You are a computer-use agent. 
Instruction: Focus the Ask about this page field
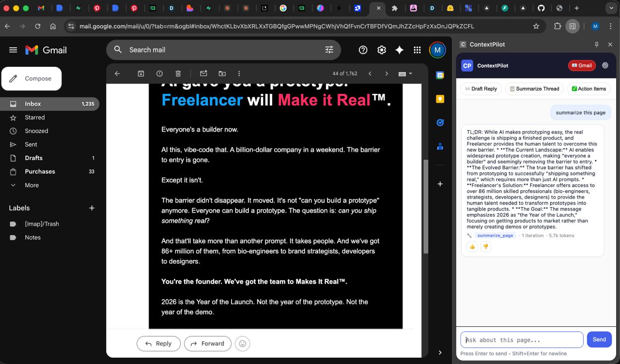522,340
